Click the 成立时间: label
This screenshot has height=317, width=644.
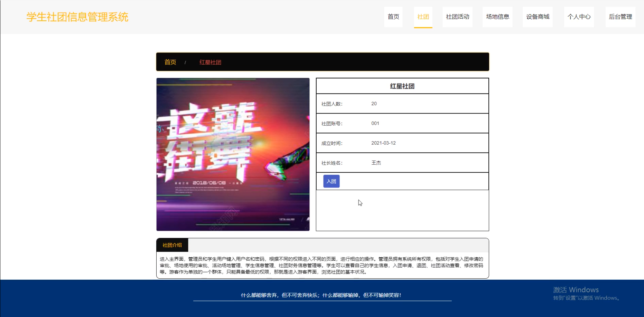tap(332, 143)
